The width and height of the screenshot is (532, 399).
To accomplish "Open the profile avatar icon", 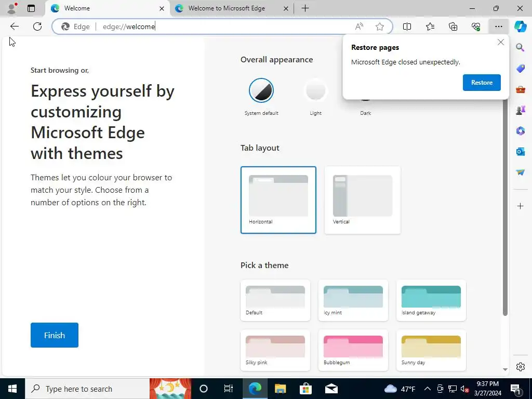I will tap(12, 8).
